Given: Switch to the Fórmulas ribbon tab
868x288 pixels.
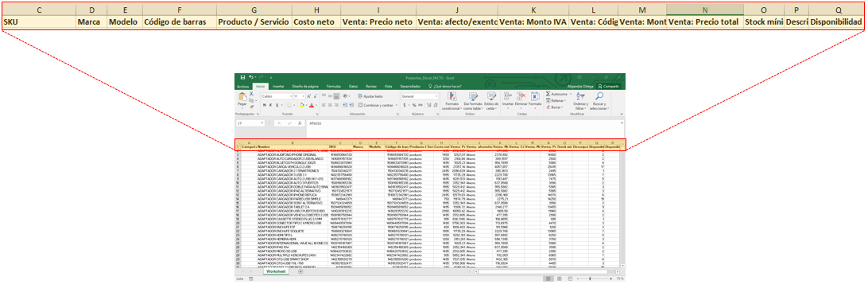Looking at the screenshot, I should 333,87.
